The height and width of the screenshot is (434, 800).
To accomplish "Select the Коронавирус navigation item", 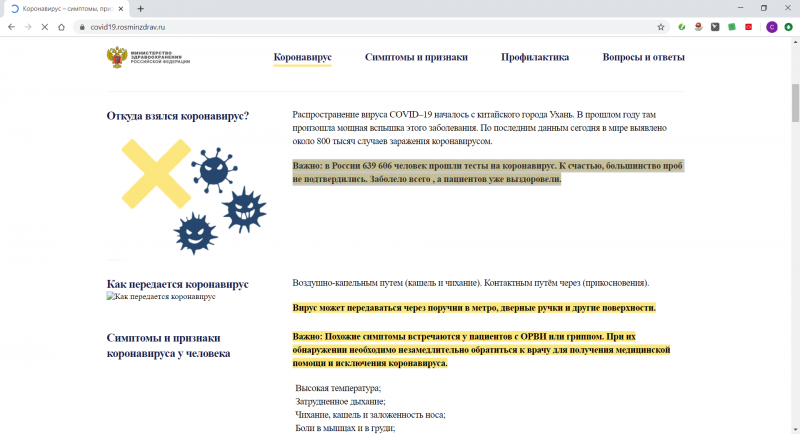I will click(303, 57).
